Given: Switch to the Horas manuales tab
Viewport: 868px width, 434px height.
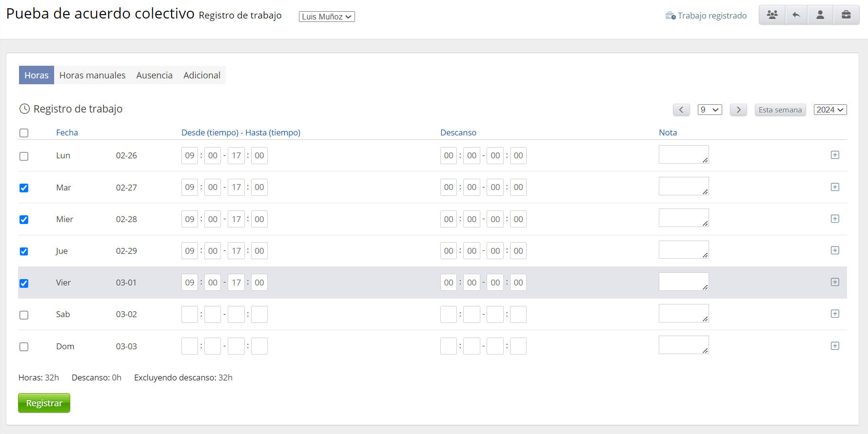Looking at the screenshot, I should 92,75.
